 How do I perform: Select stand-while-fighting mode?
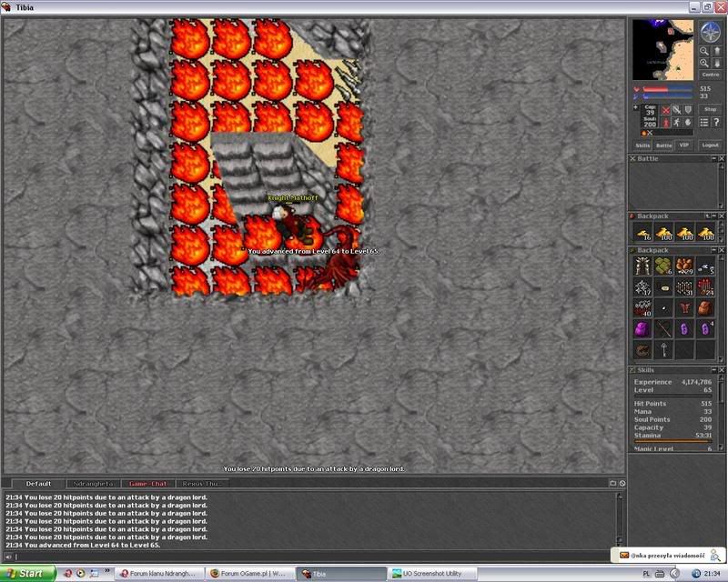[666, 123]
